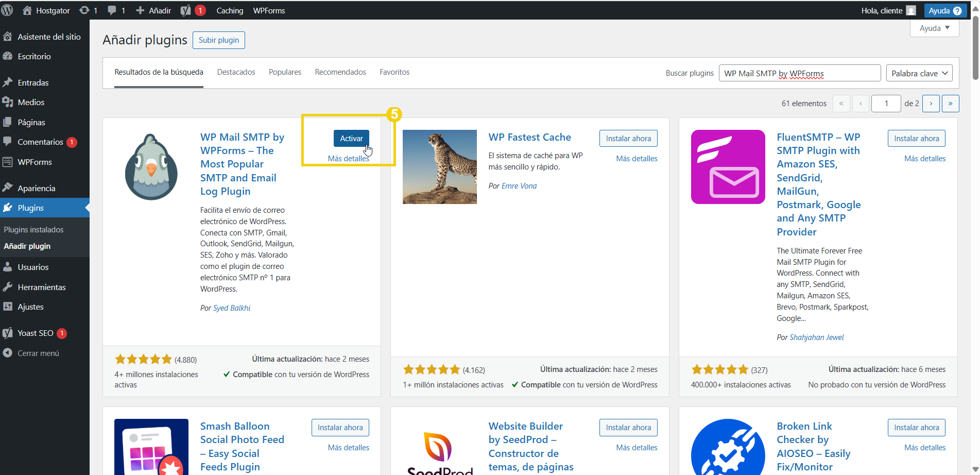Switch to the Destacados tab
Screen dimensions: 980x475
pyautogui.click(x=236, y=72)
